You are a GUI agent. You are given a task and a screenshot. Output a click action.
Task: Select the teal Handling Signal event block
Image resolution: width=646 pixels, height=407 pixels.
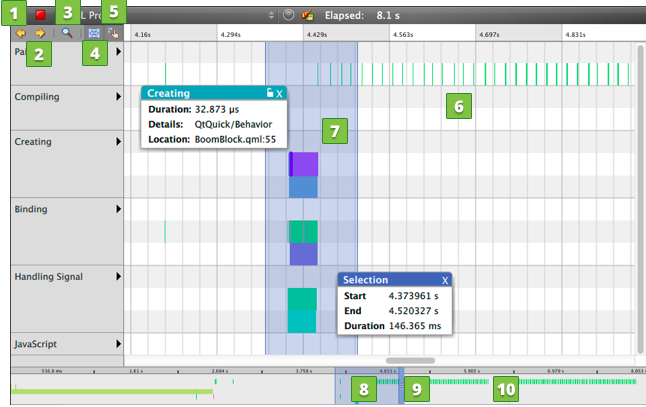click(x=302, y=321)
